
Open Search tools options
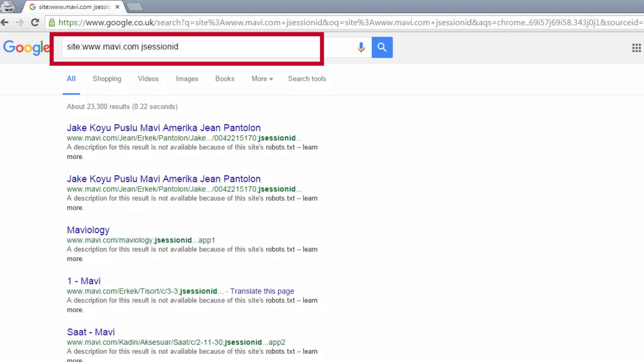307,79
